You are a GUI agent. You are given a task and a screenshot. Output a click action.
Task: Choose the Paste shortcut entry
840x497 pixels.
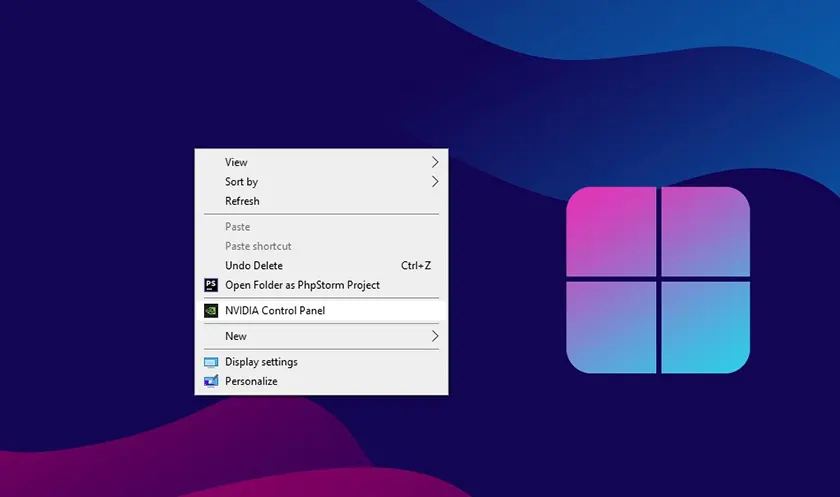pos(258,246)
